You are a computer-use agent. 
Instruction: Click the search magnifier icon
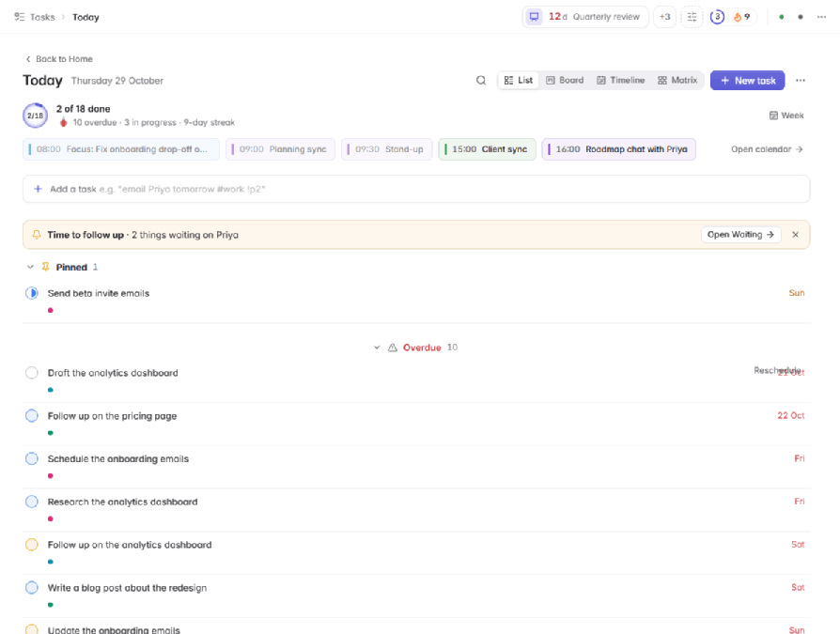point(481,81)
